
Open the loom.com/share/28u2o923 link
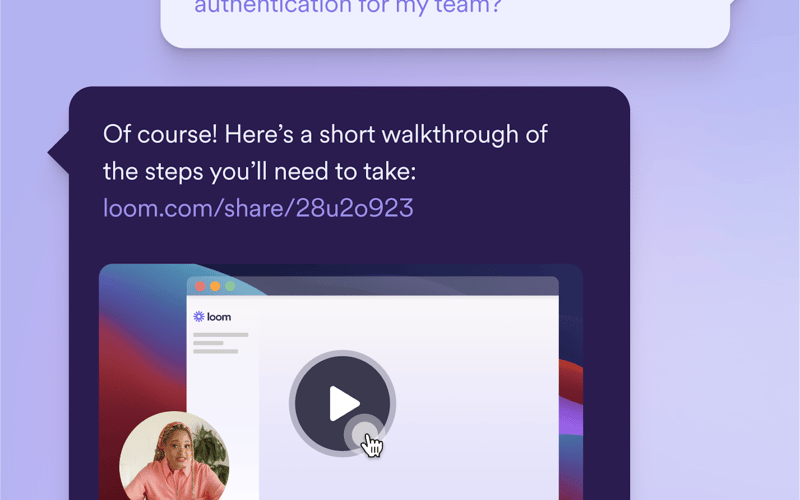point(258,208)
